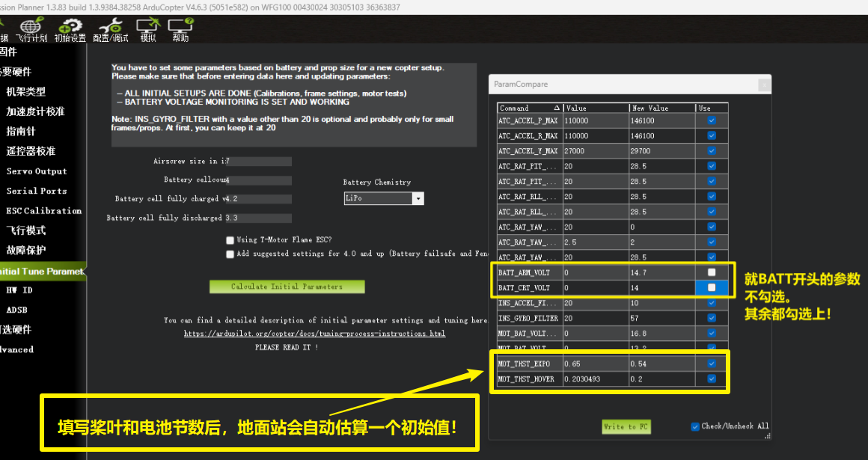Click the Battery cell fully charged voltage field
This screenshot has height=460, width=868.
pyautogui.click(x=259, y=199)
